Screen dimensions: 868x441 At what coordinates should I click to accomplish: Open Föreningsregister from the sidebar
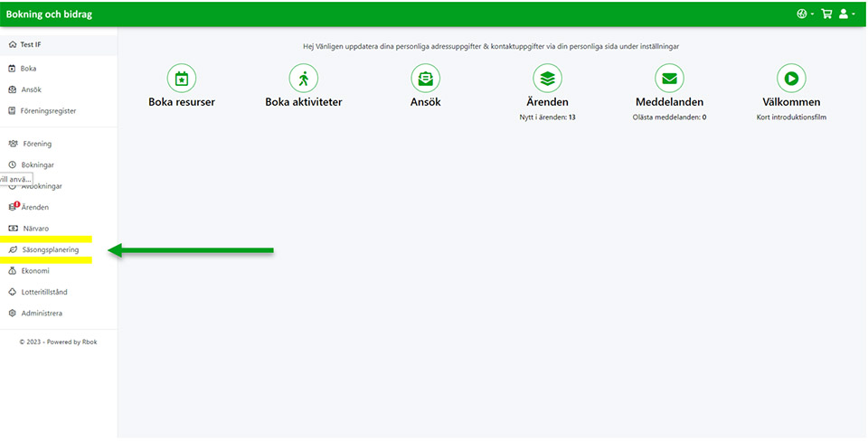[48, 111]
